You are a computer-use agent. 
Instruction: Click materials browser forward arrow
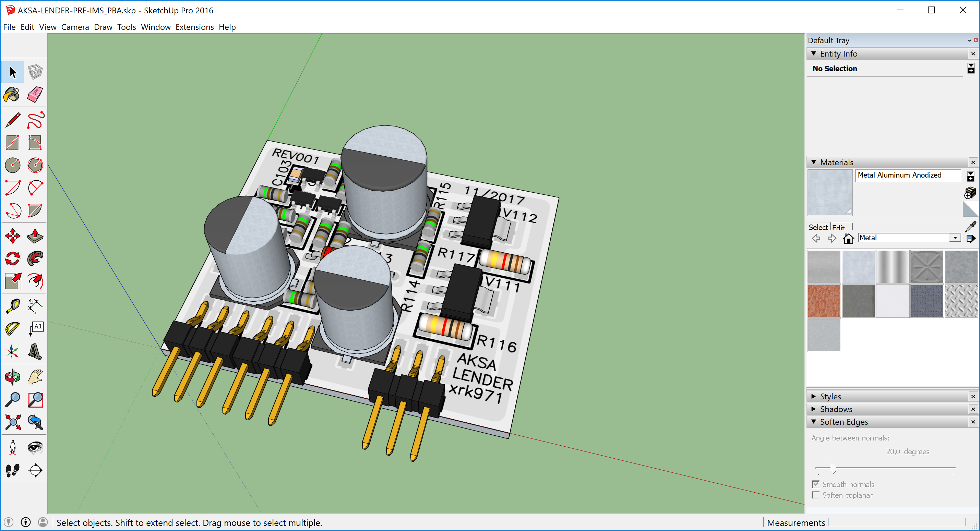coord(832,239)
